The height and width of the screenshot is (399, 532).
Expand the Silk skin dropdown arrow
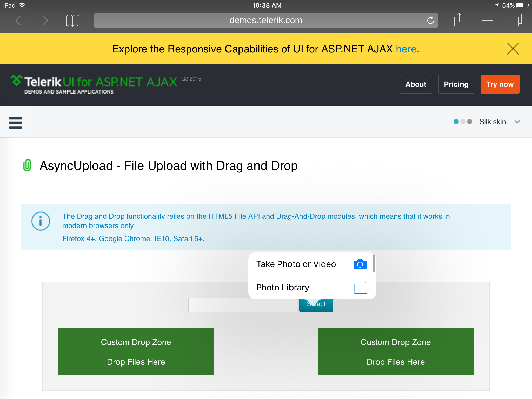coord(517,122)
